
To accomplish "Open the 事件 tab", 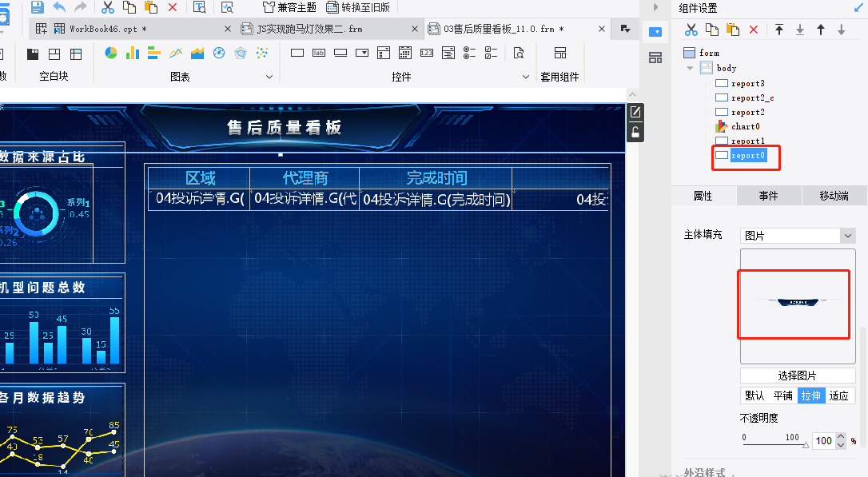I will pyautogui.click(x=768, y=196).
